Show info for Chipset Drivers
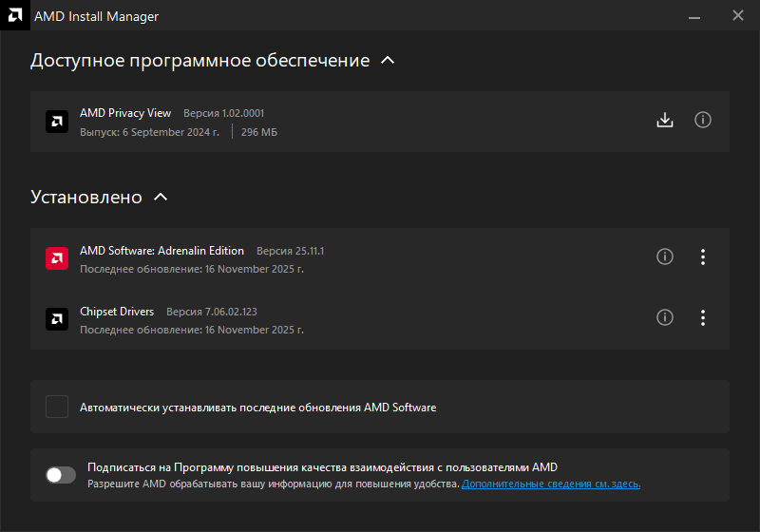 664,317
